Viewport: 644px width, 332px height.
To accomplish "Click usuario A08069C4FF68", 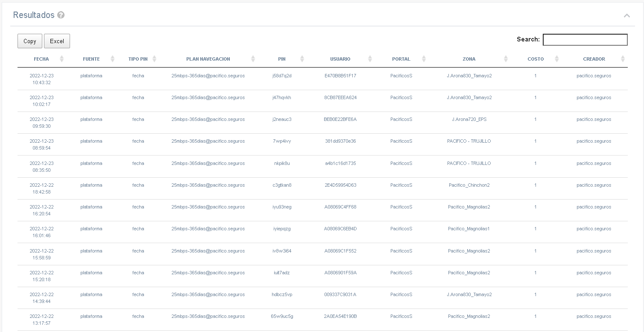I will pyautogui.click(x=340, y=207).
